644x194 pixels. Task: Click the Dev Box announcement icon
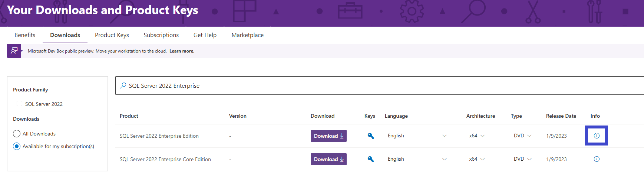(14, 51)
